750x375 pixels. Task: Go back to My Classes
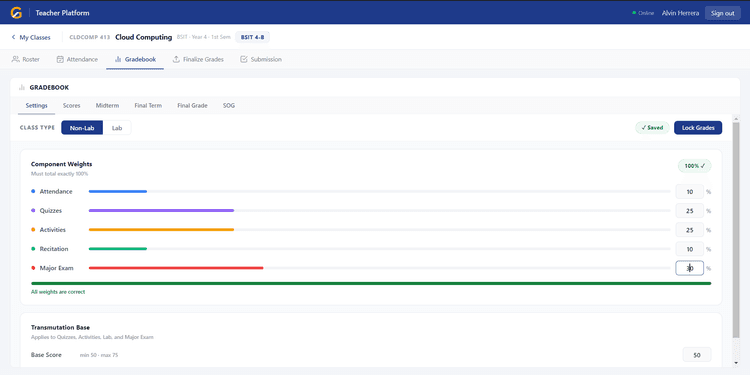31,37
